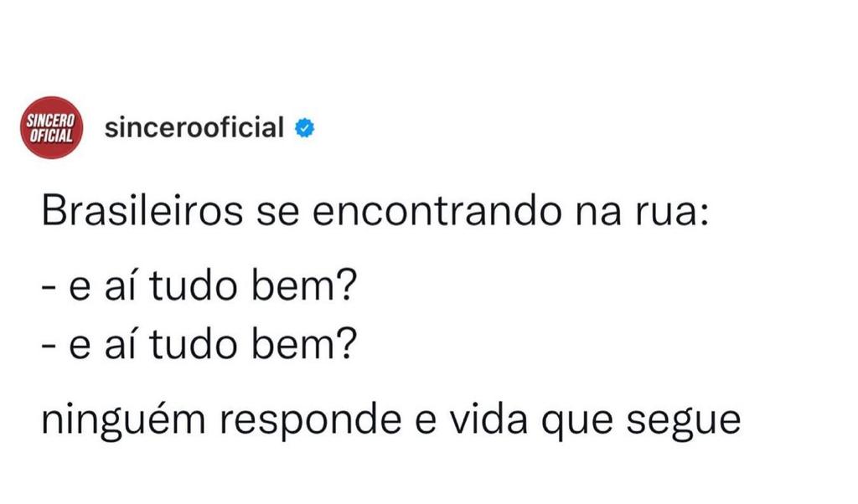Select the line 'ninguém responde e vida que segue'

[391, 421]
